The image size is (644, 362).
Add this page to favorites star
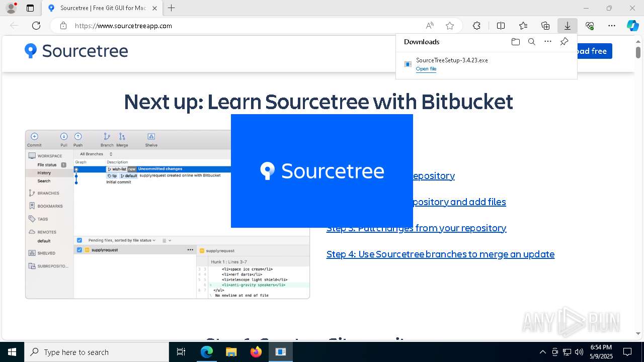(450, 26)
